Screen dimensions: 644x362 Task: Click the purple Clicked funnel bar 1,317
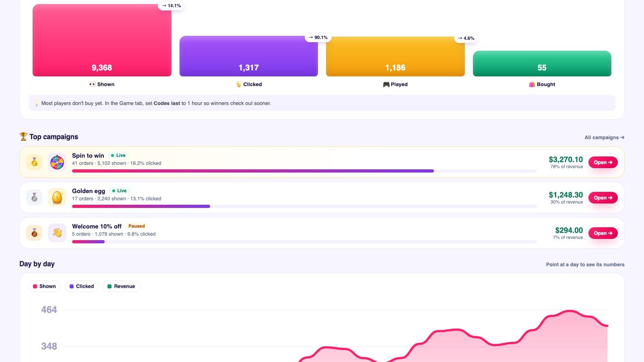[249, 56]
